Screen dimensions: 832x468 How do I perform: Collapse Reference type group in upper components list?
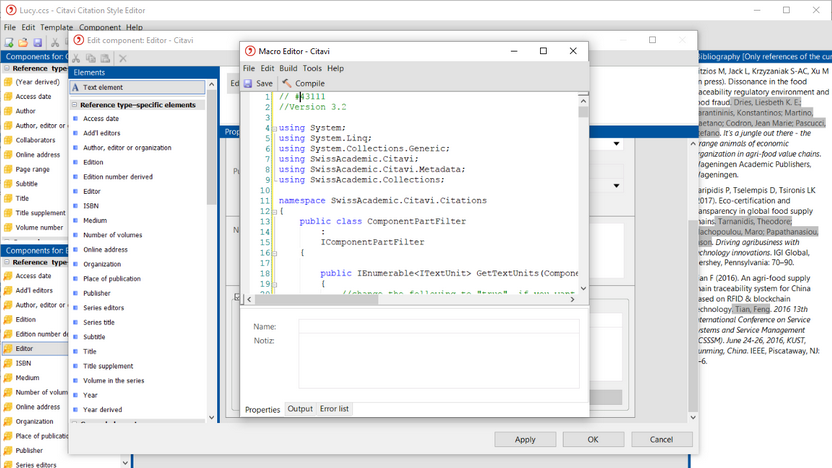tap(7, 68)
